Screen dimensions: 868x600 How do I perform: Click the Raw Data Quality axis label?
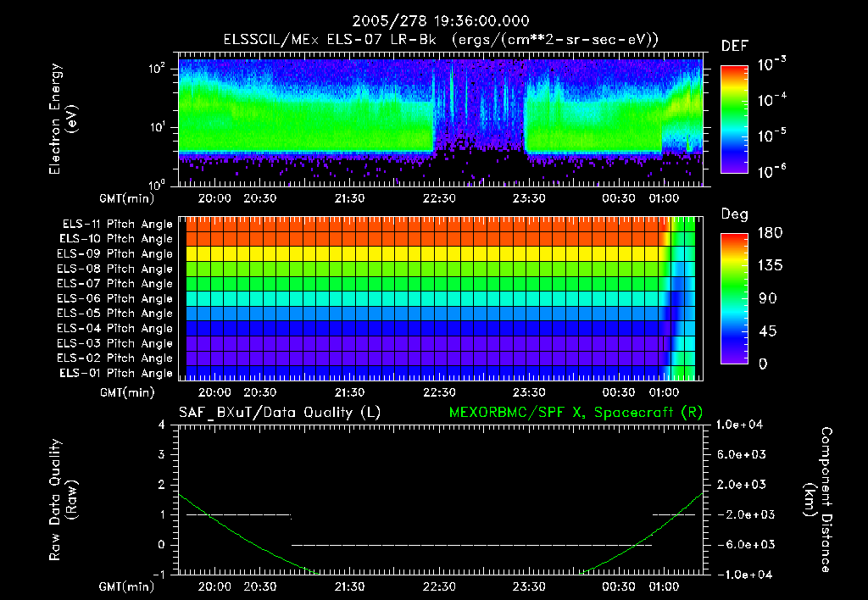[x=63, y=500]
